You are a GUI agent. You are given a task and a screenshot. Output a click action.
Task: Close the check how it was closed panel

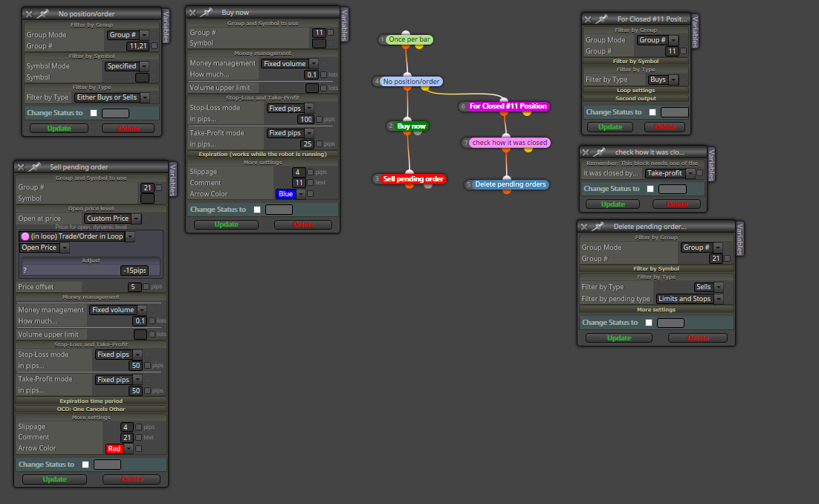click(x=586, y=152)
